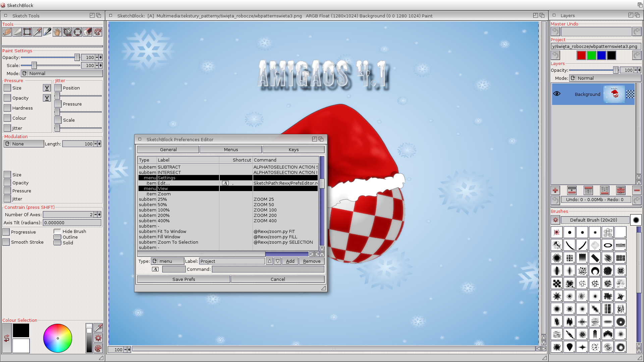Select the selection Fill bucket tool
Viewport: 644px width, 362px height.
67,32
